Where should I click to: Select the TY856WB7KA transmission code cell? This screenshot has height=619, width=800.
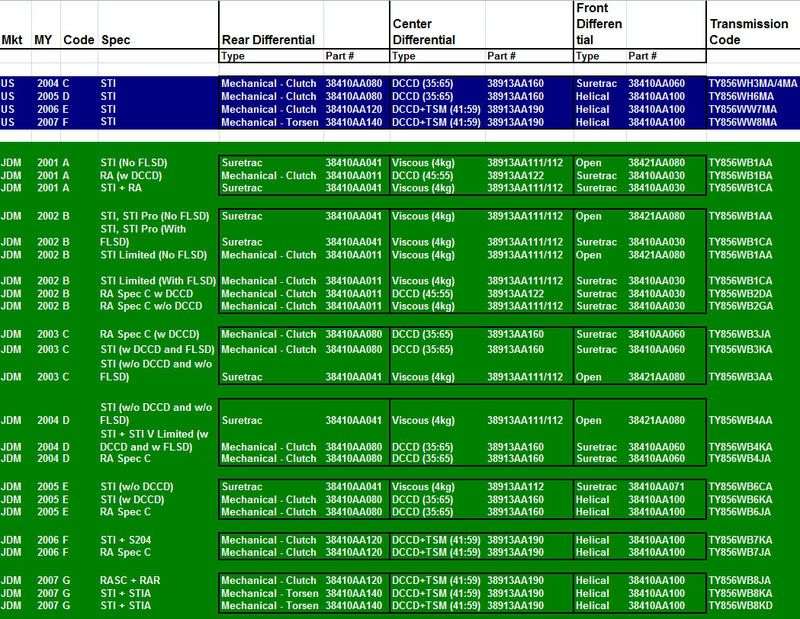744,539
